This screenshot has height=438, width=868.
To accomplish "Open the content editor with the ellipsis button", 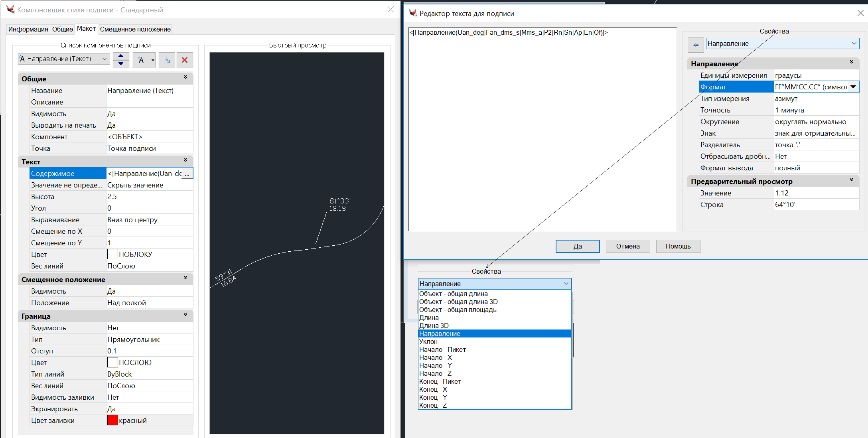I will 187,174.
